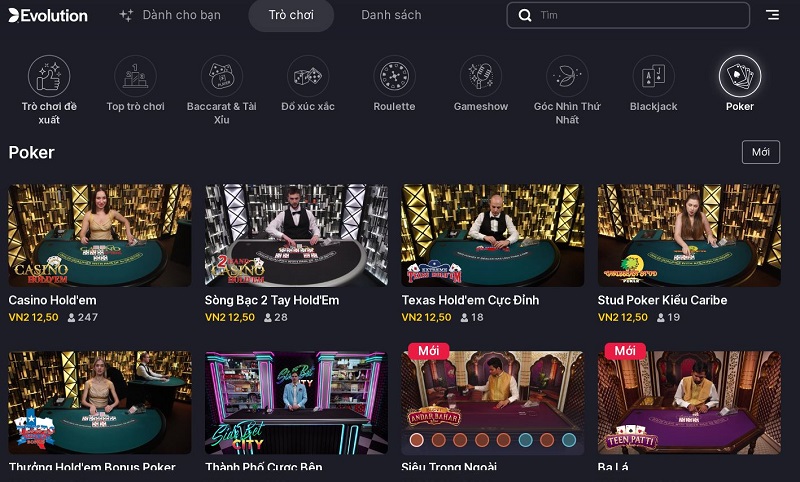This screenshot has height=482, width=800.
Task: Open the Đổ xúc xắc dice icon
Action: click(308, 76)
